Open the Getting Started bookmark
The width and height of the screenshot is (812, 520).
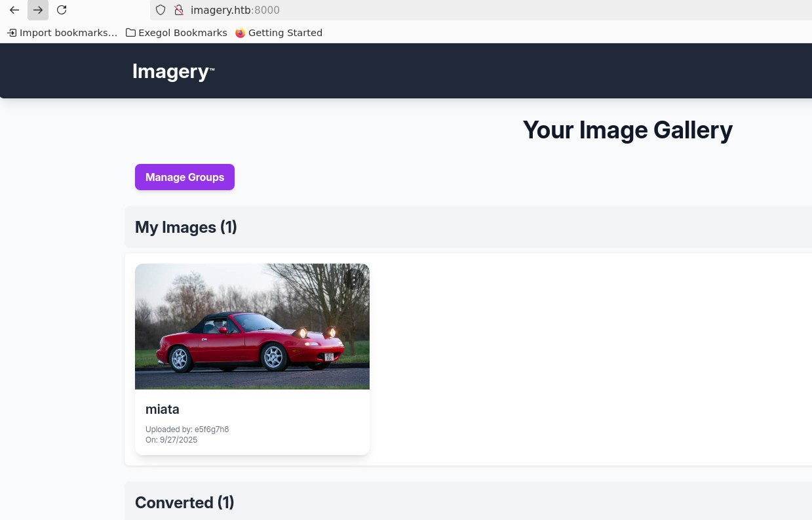point(279,33)
